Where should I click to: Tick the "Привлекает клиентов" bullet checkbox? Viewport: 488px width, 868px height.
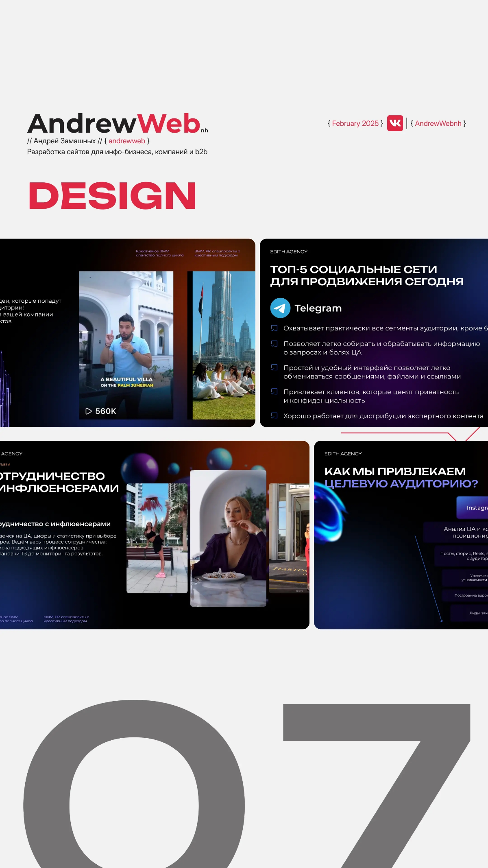coord(274,392)
